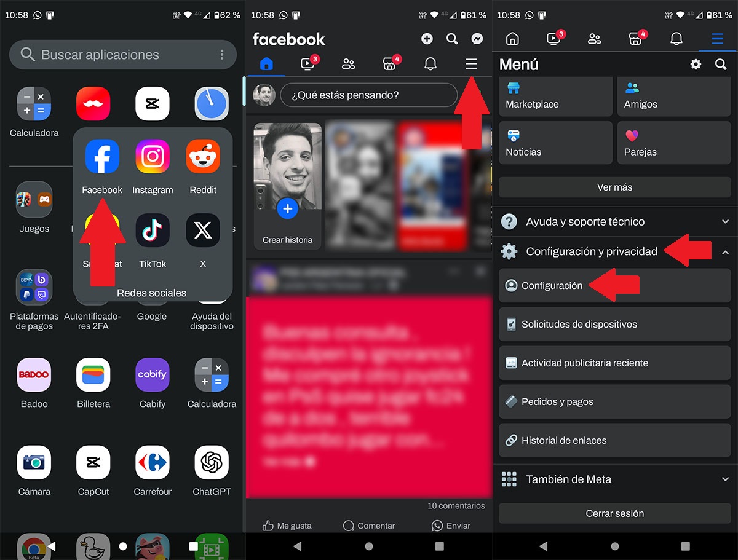The height and width of the screenshot is (560, 738).
Task: Open the Carrefour app
Action: (x=153, y=462)
